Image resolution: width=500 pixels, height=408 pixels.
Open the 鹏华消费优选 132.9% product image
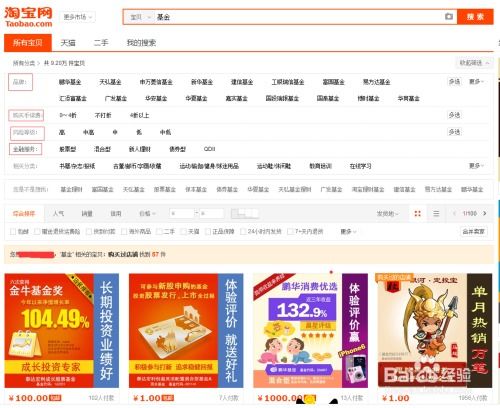point(310,331)
